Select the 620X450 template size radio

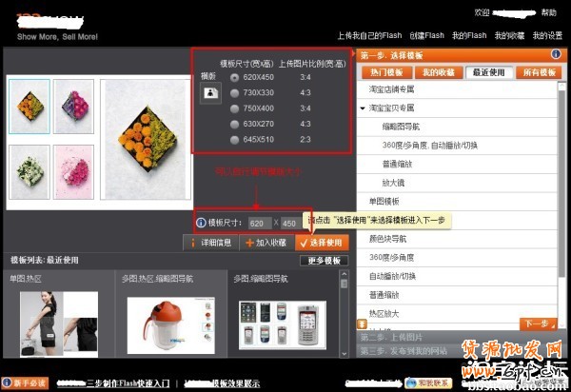(x=234, y=75)
